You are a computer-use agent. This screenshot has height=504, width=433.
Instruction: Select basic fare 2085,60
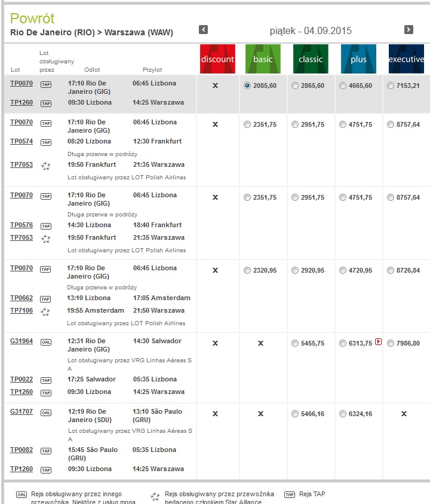[247, 85]
